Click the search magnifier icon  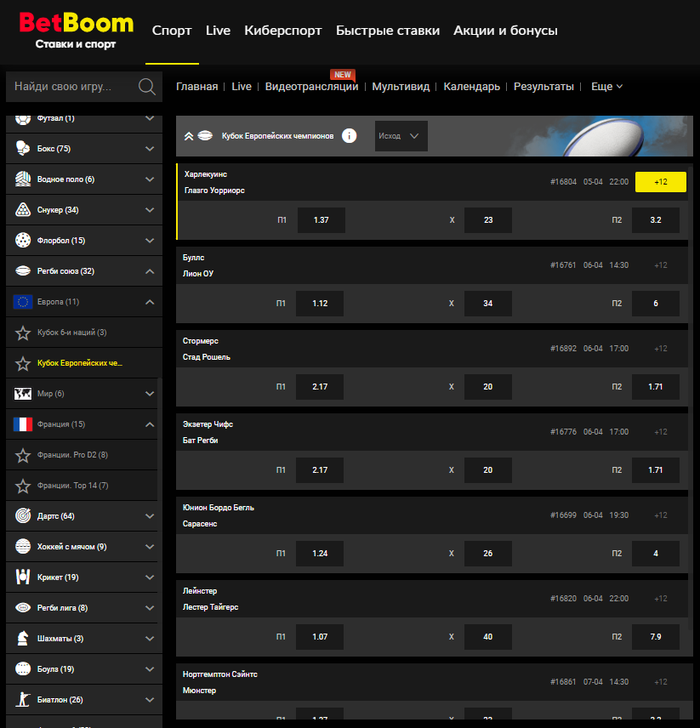[146, 87]
